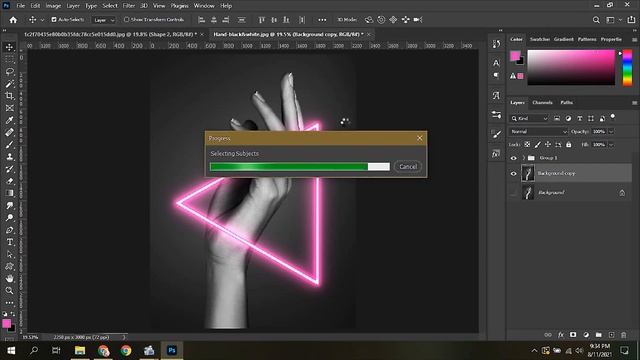Open the Fill slider dropdown
640x360 pixels.
(611, 145)
